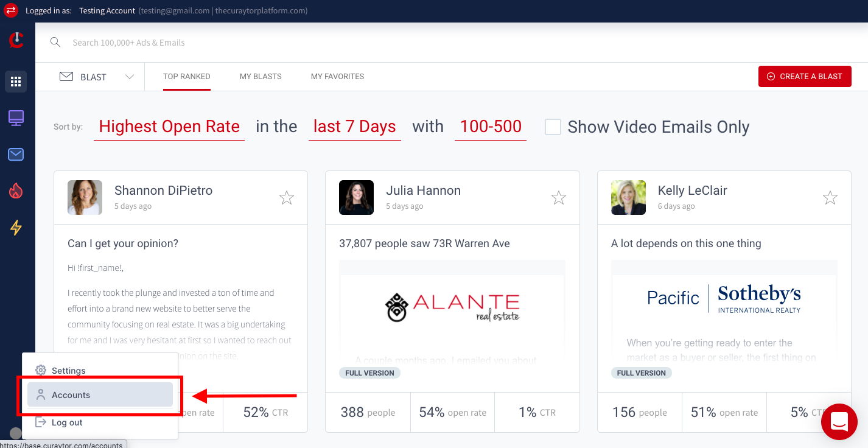Click the Alante real estate logo image
The height and width of the screenshot is (448, 868).
tap(452, 307)
